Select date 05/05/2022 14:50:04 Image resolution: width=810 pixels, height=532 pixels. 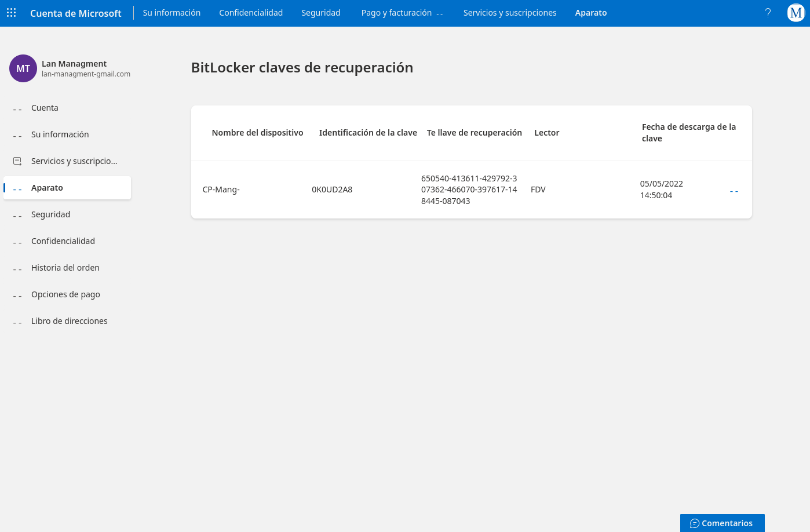click(x=662, y=190)
